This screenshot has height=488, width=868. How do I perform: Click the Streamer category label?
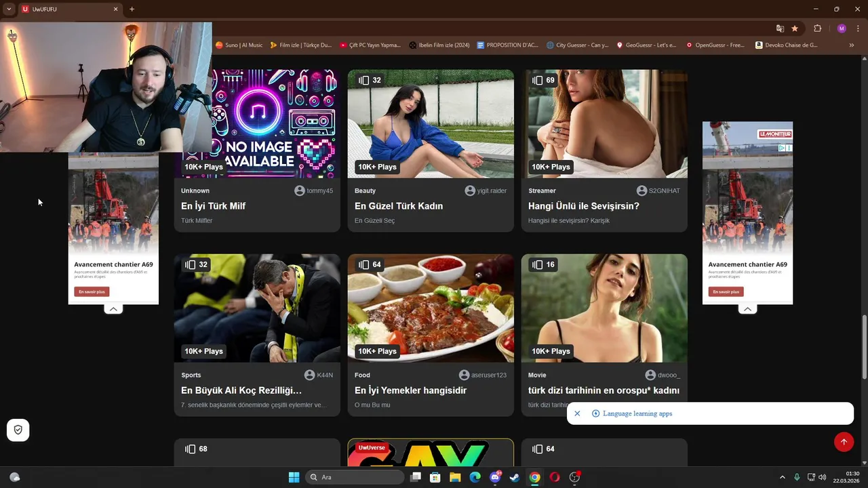542,190
